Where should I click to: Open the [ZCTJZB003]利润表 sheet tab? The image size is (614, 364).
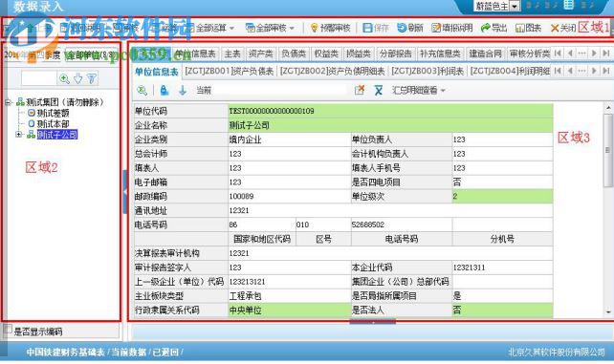pos(428,71)
